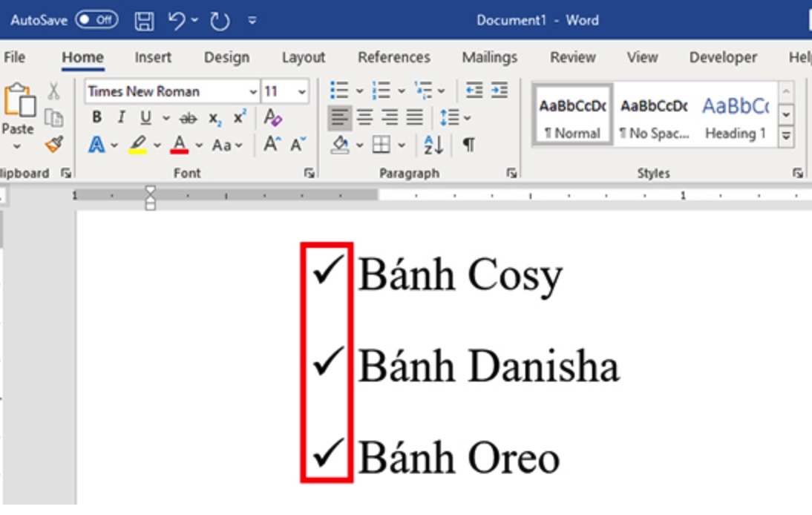Open the font size dropdown arrow
Image resolution: width=812 pixels, height=515 pixels.
pos(301,92)
